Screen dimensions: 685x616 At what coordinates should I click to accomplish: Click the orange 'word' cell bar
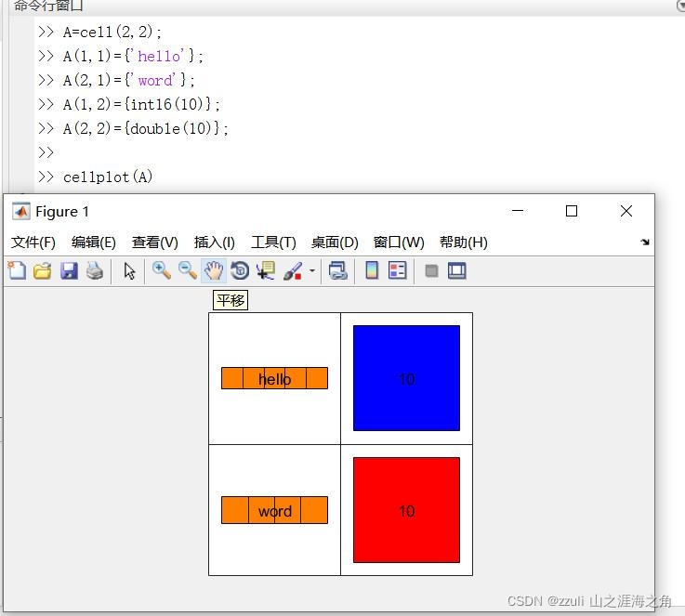pyautogui.click(x=274, y=510)
